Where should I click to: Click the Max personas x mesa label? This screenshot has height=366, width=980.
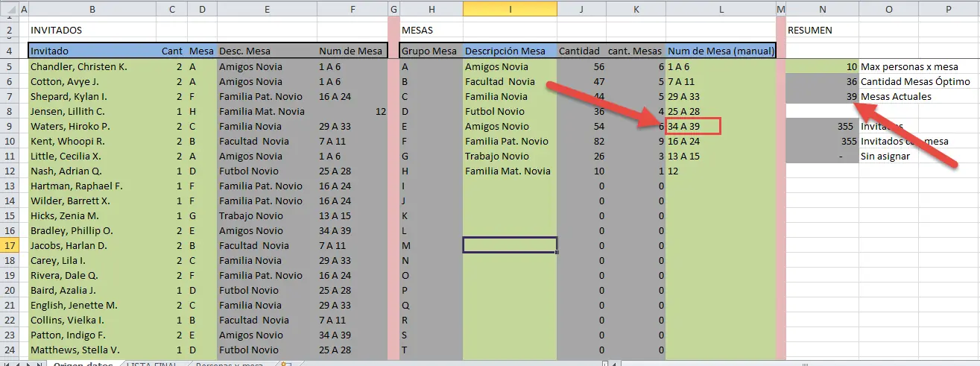pos(909,66)
